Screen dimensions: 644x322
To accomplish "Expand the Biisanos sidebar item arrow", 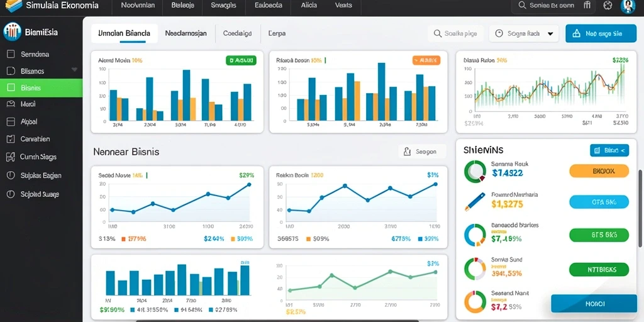I will pyautogui.click(x=74, y=70).
